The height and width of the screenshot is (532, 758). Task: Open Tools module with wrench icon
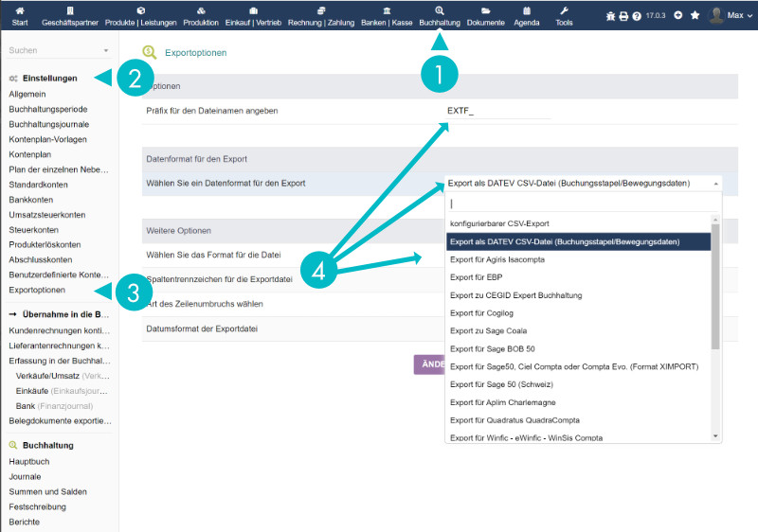point(564,16)
